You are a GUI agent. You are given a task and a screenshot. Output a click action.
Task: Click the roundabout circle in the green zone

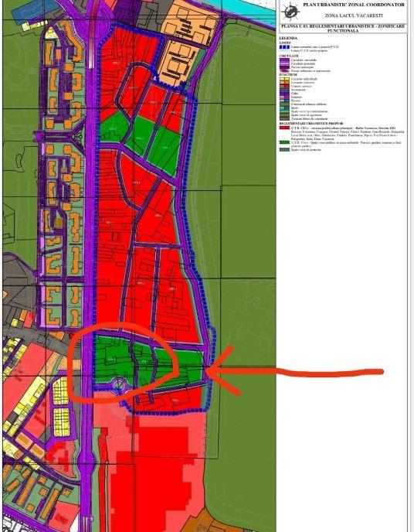[x=119, y=385]
